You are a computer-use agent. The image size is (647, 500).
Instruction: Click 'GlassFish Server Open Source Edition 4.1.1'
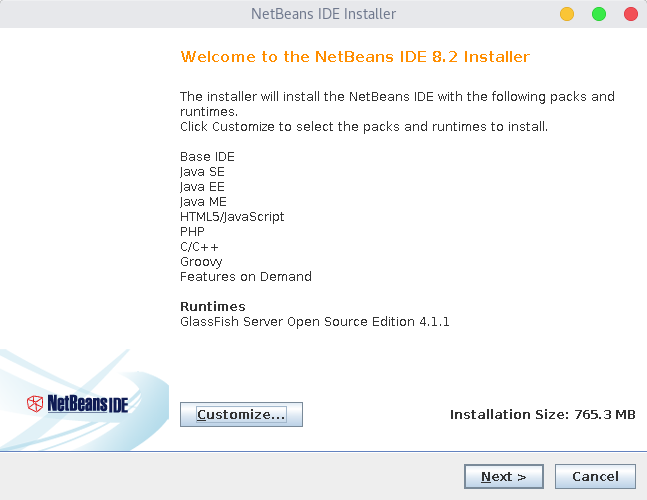coord(315,322)
